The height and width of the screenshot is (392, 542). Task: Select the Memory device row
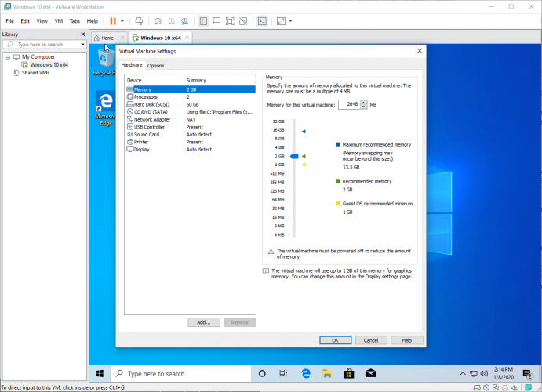tap(191, 89)
